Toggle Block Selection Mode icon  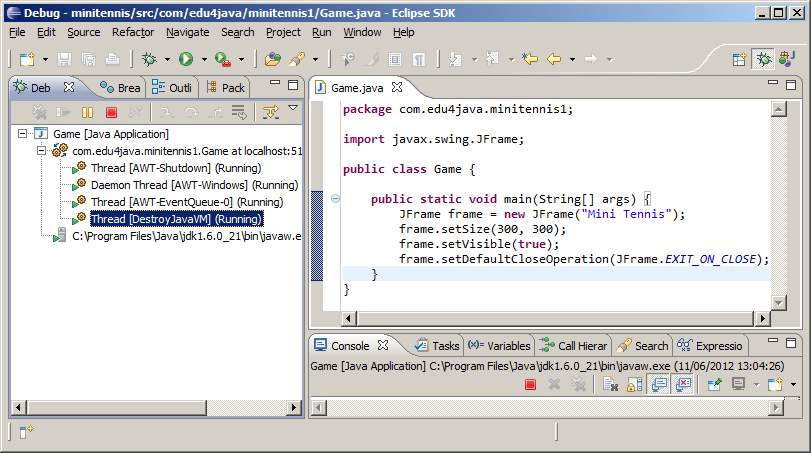(395, 59)
